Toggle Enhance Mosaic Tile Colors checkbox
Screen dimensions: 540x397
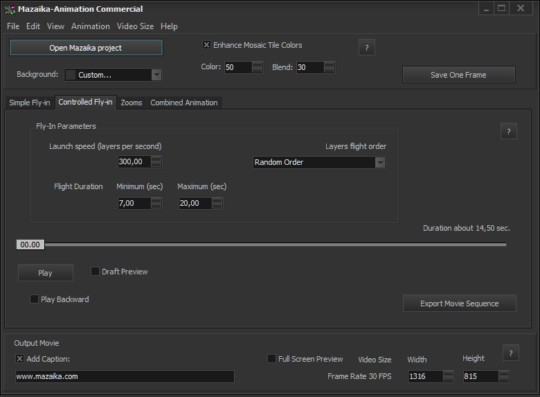click(206, 45)
